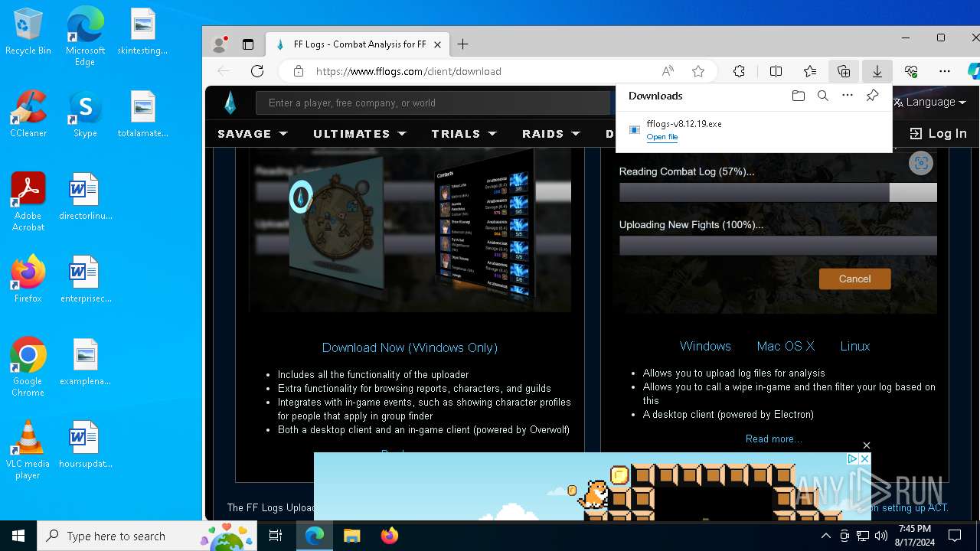This screenshot has height=551, width=980.
Task: Open the Language dropdown
Action: [x=929, y=102]
